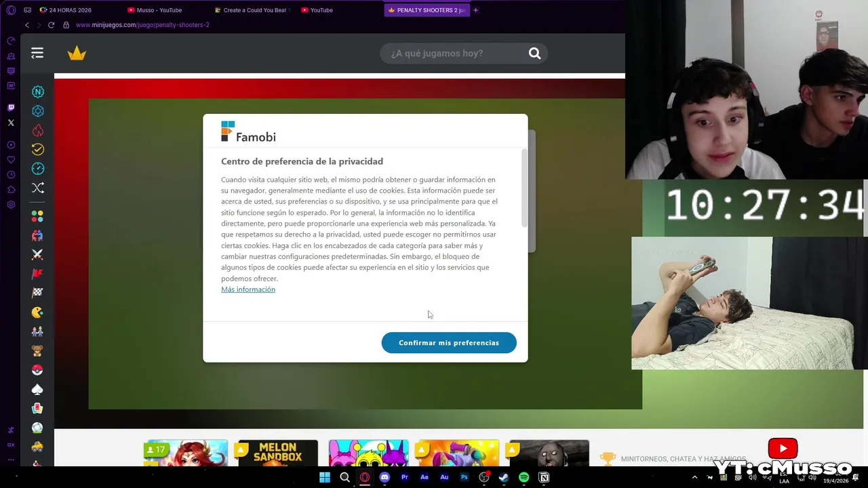The image size is (868, 488).
Task: Select the 'PENALTY SHOOTERS 2' tab
Action: click(427, 10)
